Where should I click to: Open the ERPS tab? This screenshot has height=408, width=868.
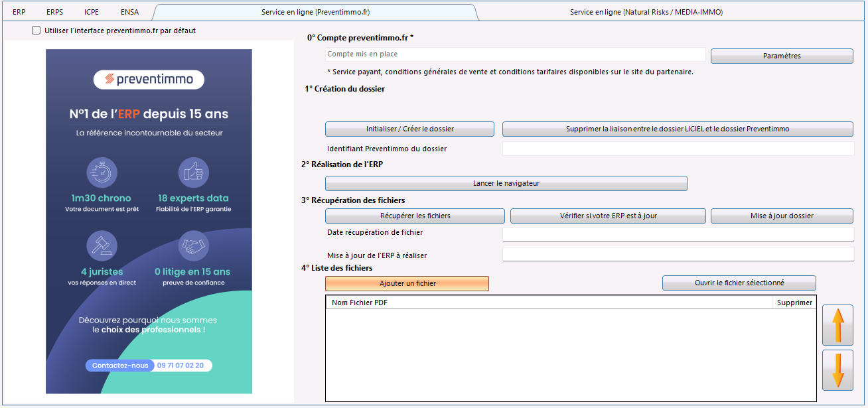point(55,12)
